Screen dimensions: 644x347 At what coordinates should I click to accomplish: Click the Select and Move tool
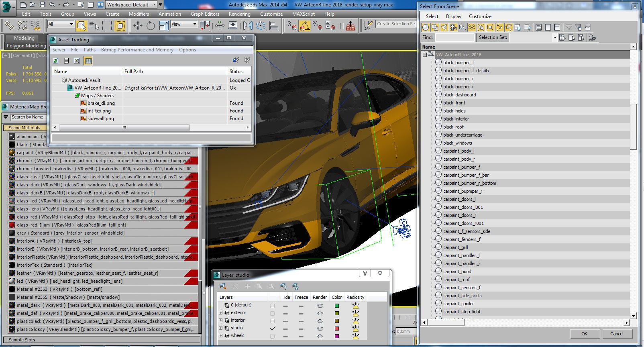point(138,26)
